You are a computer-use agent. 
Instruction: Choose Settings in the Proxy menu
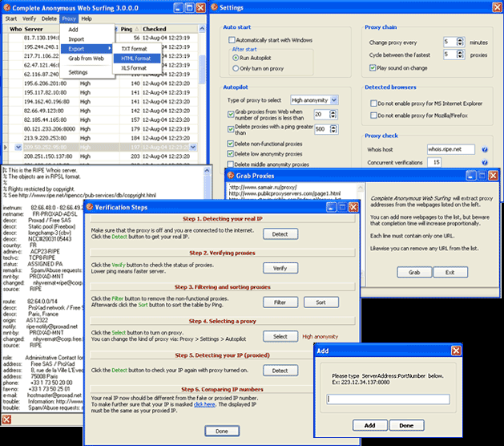tap(78, 72)
